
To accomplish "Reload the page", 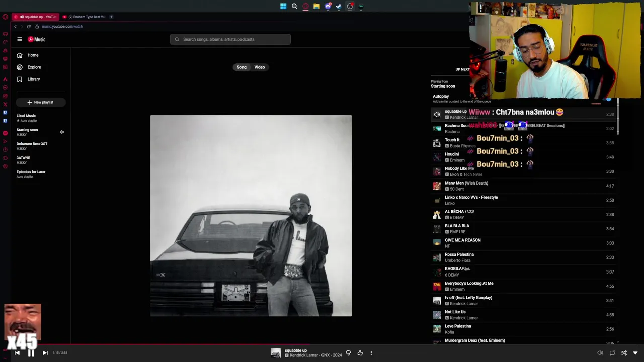I will [x=29, y=26].
